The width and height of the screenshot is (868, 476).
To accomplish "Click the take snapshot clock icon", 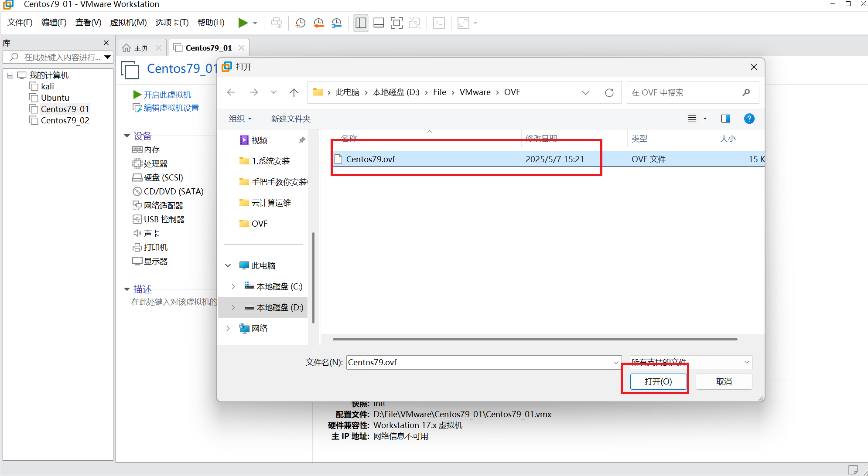I will [x=300, y=23].
